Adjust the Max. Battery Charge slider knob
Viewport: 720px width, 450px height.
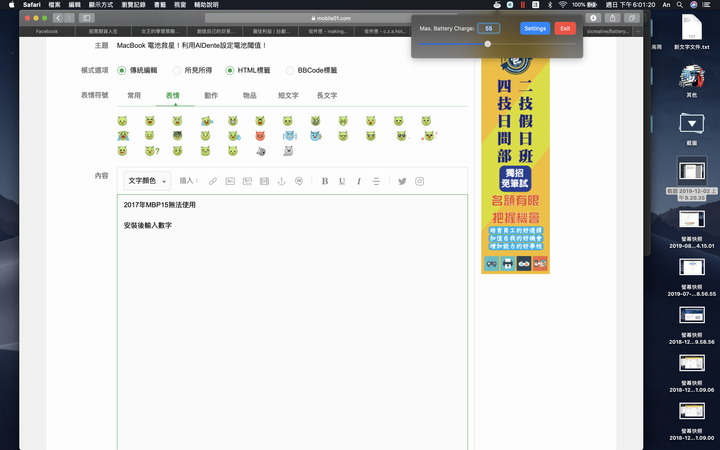coord(488,44)
